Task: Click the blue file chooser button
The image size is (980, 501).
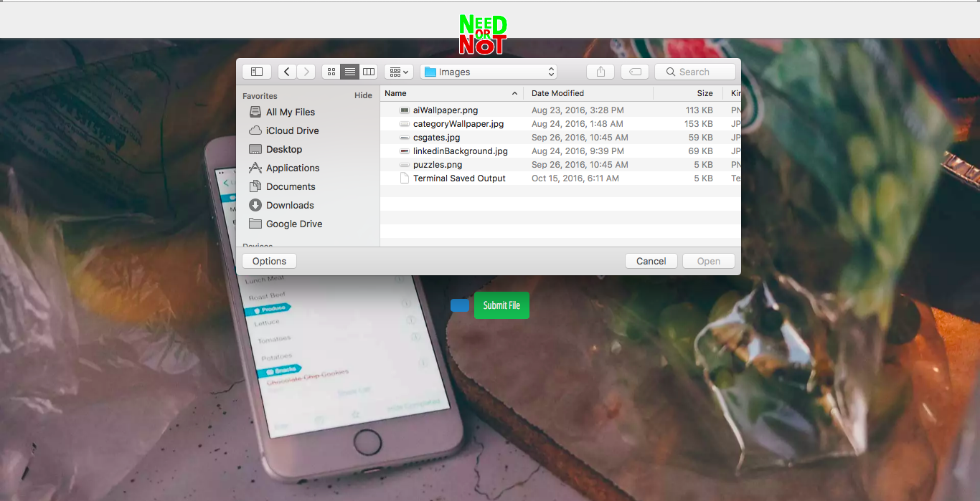Action: click(x=460, y=305)
